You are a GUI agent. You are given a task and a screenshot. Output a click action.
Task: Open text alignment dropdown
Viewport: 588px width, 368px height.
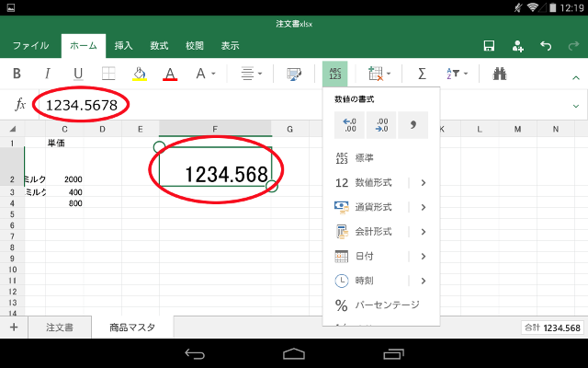251,74
